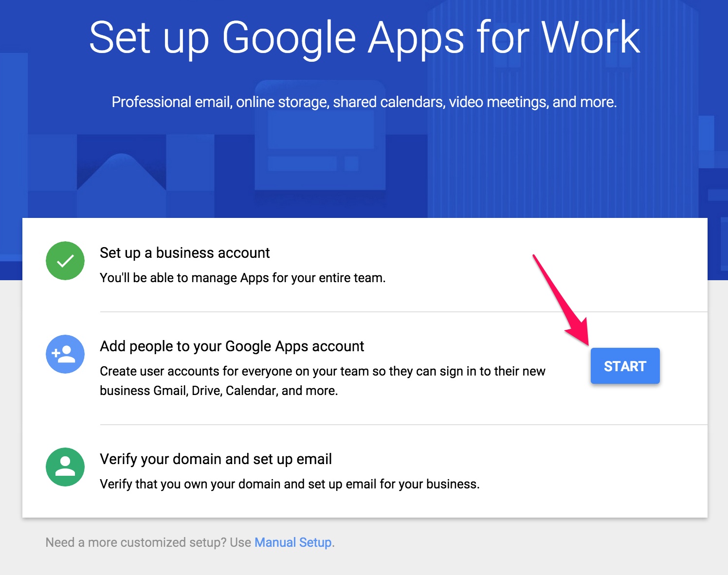Click the green person icon for domain verification

click(65, 467)
